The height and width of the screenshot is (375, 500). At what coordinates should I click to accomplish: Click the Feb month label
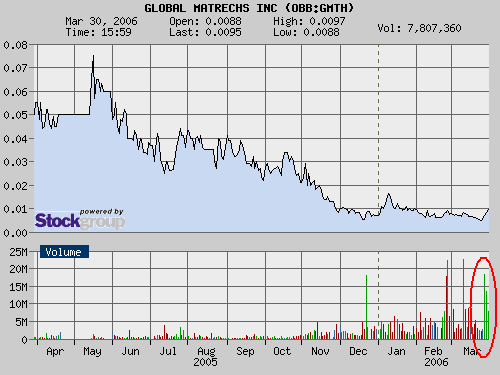433,351
